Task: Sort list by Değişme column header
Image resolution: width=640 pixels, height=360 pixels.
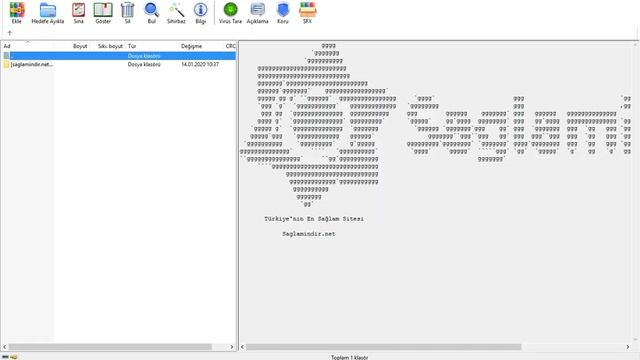Action: point(191,46)
